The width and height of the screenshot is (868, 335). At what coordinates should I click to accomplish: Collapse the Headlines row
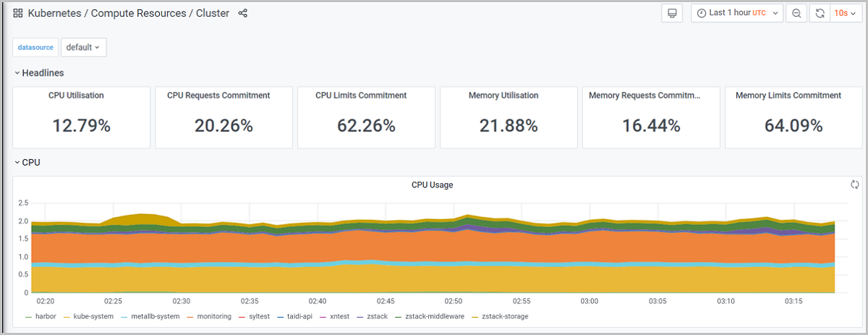tap(43, 73)
